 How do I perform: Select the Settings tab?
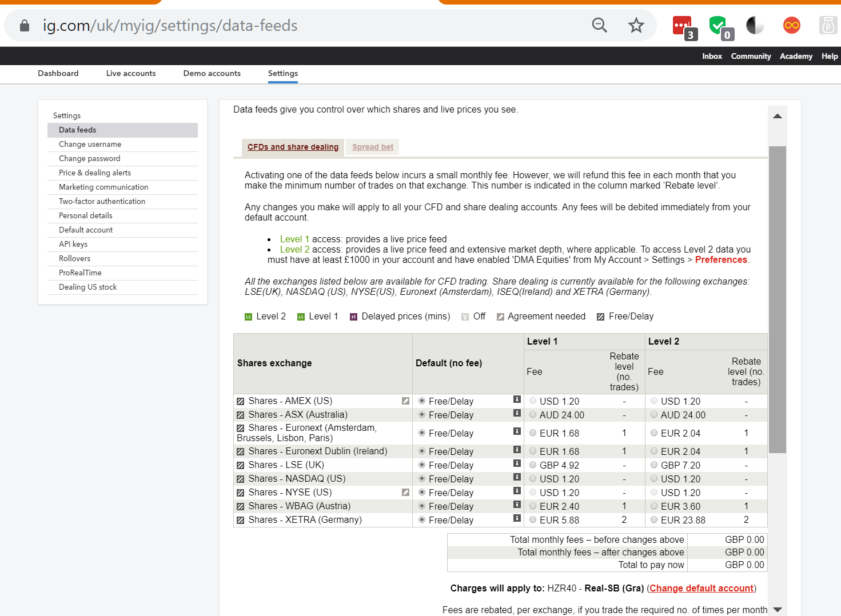[283, 73]
